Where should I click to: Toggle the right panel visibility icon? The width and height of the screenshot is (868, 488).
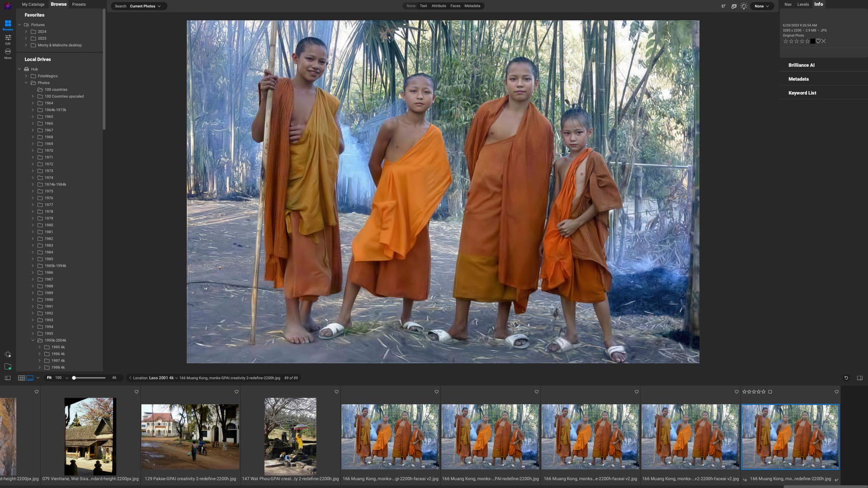pyautogui.click(x=859, y=378)
